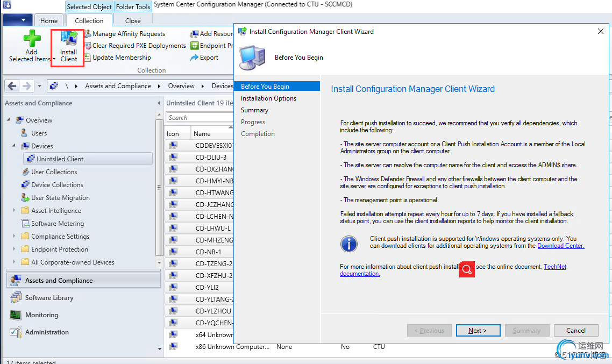The image size is (612, 364).
Task: Select Installation Options wizard step
Action: [x=268, y=98]
